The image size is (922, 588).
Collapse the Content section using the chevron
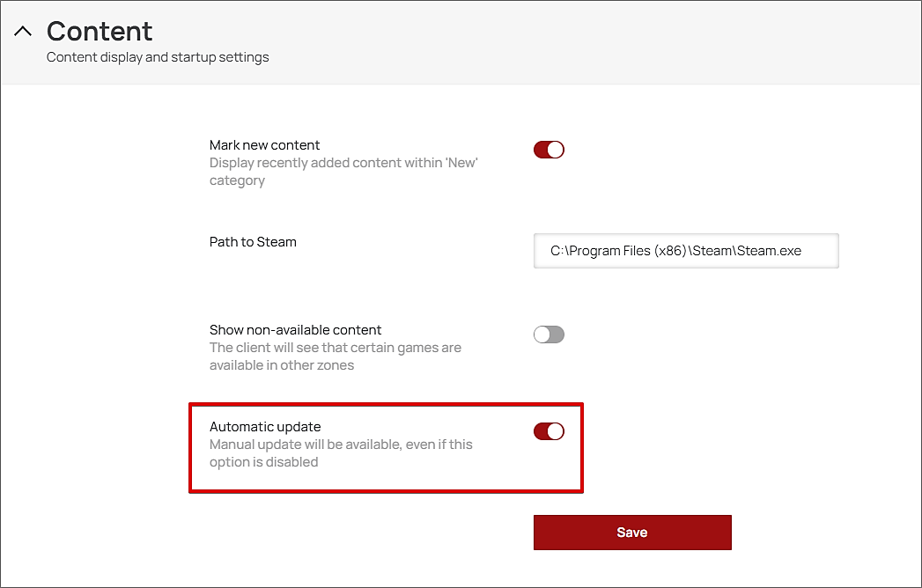(23, 31)
